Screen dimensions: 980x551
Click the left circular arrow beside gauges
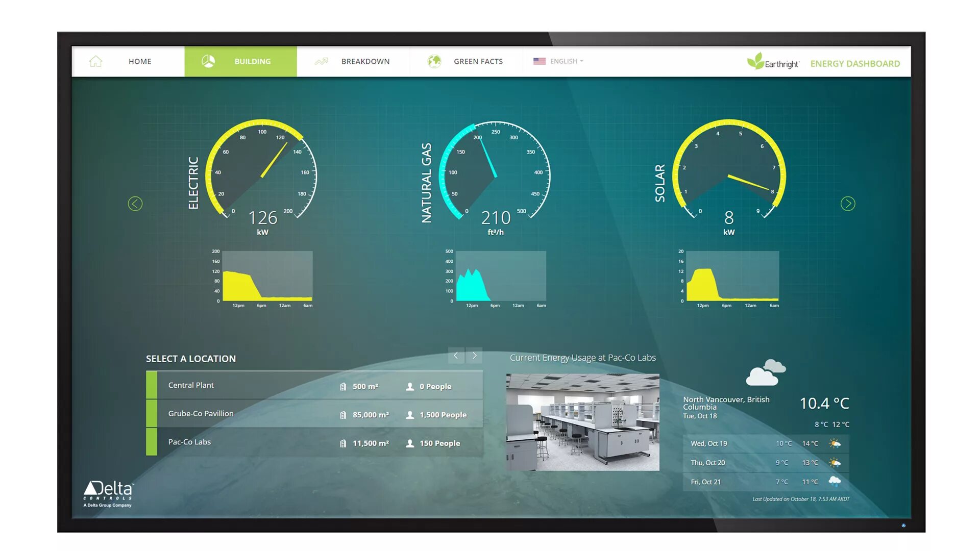pos(135,204)
